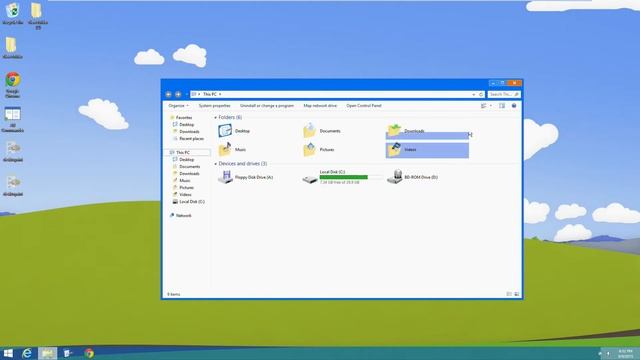Launch Chrome from the taskbar
The height and width of the screenshot is (360, 640).
(x=89, y=353)
